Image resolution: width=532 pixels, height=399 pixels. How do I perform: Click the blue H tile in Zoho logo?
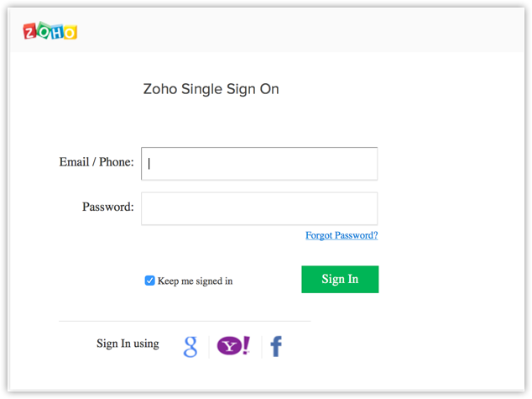pos(57,32)
